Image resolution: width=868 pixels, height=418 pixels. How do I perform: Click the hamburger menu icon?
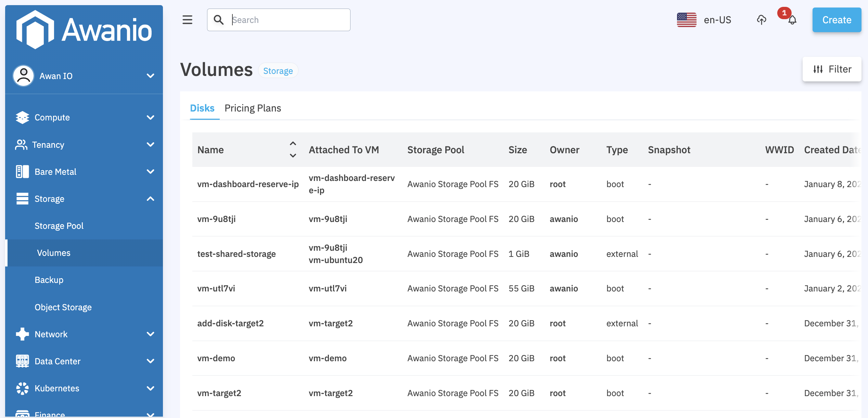point(187,20)
